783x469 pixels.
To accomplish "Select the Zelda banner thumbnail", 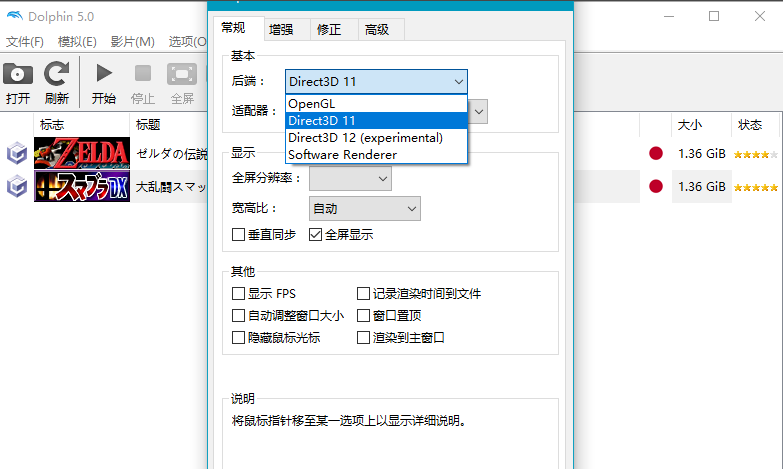I will click(82, 153).
